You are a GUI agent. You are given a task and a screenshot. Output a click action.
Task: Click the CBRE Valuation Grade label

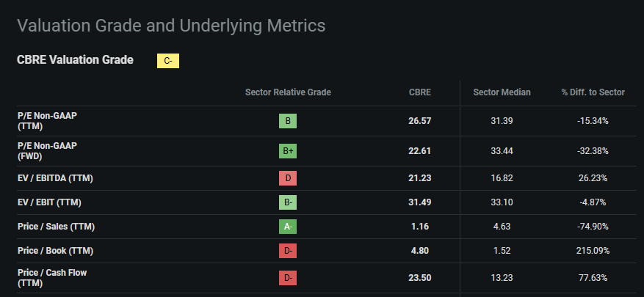pyautogui.click(x=75, y=60)
